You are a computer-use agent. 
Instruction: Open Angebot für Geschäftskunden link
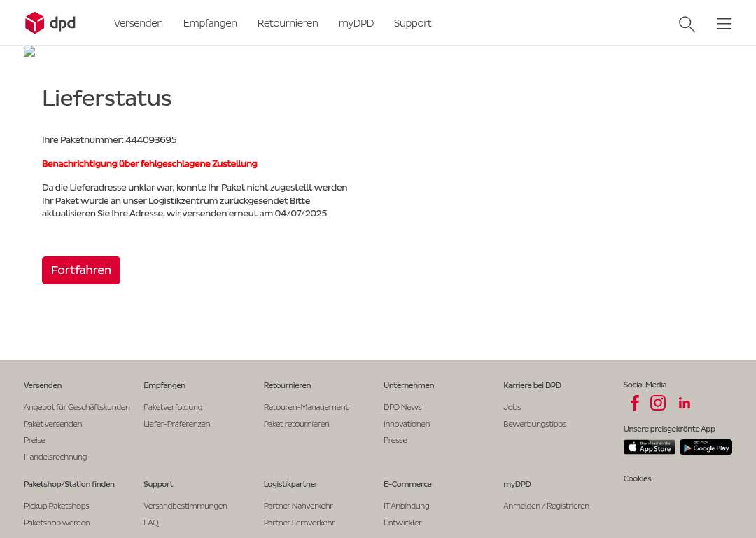click(x=77, y=407)
